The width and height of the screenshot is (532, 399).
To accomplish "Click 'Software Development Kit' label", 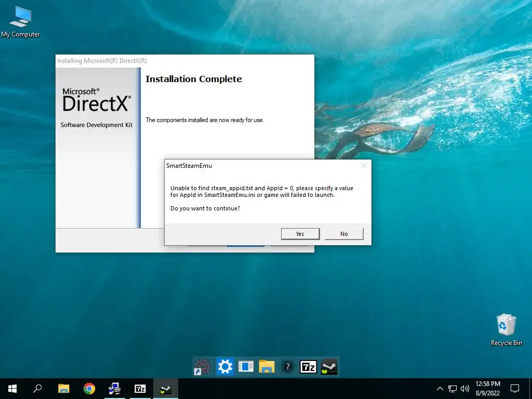I will 96,125.
